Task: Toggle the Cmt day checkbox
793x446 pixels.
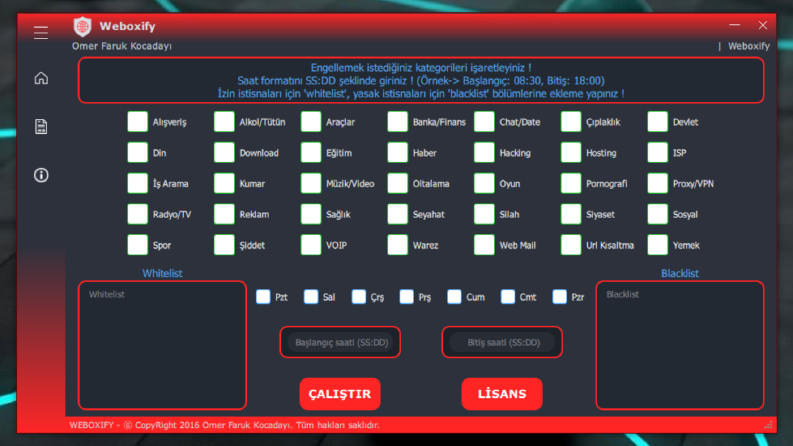Action: pos(508,297)
